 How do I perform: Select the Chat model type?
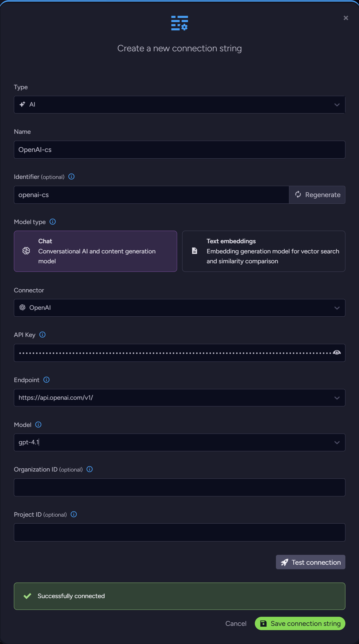pyautogui.click(x=95, y=251)
